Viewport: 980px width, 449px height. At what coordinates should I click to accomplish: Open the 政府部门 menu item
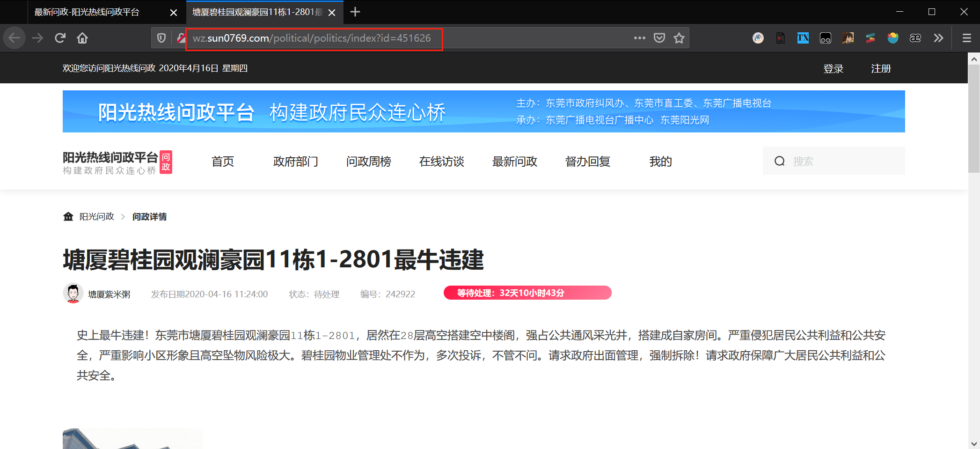[296, 162]
